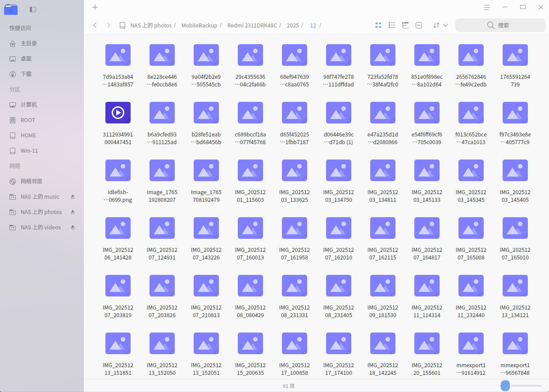Select image 7d9a153a84…1483af857
The height and width of the screenshot is (392, 549).
click(118, 65)
